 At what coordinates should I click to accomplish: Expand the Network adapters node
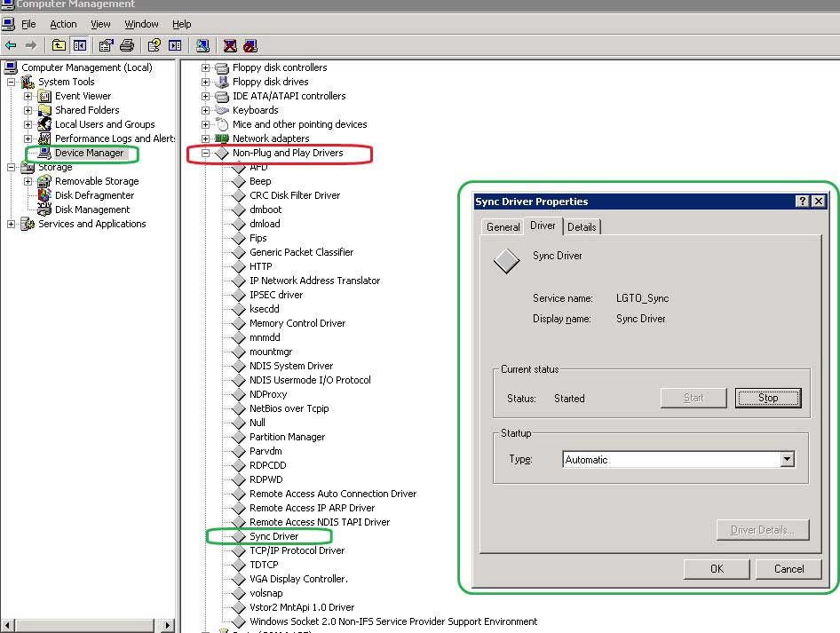tap(205, 138)
